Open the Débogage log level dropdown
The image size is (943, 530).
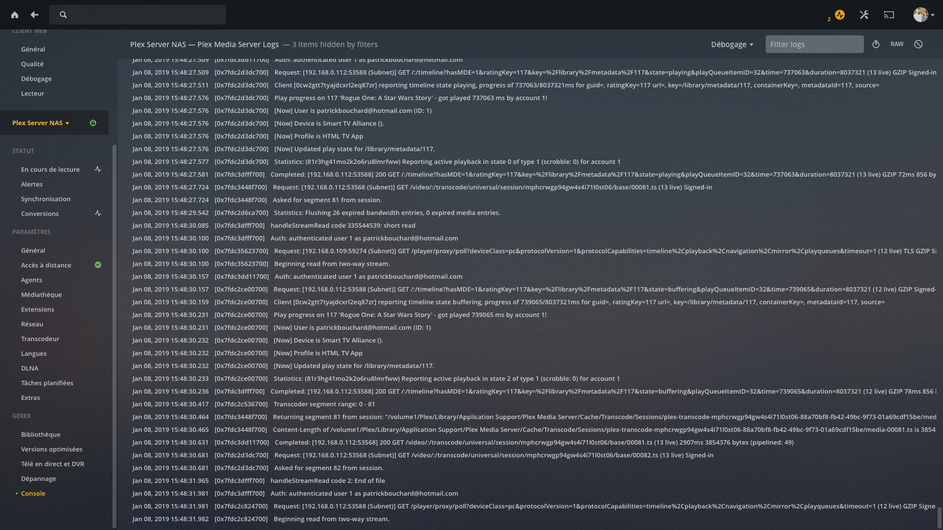click(x=732, y=44)
